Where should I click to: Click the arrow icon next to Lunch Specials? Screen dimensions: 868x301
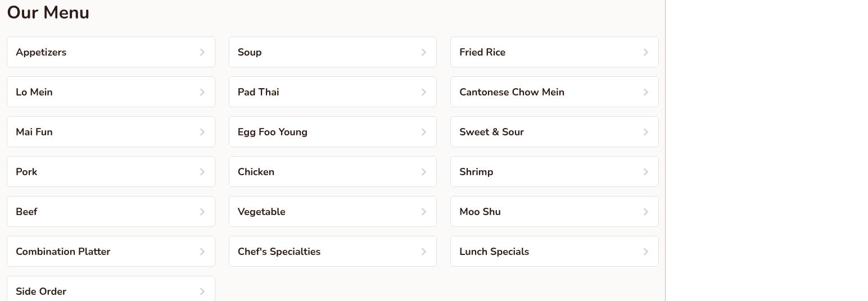tap(646, 252)
